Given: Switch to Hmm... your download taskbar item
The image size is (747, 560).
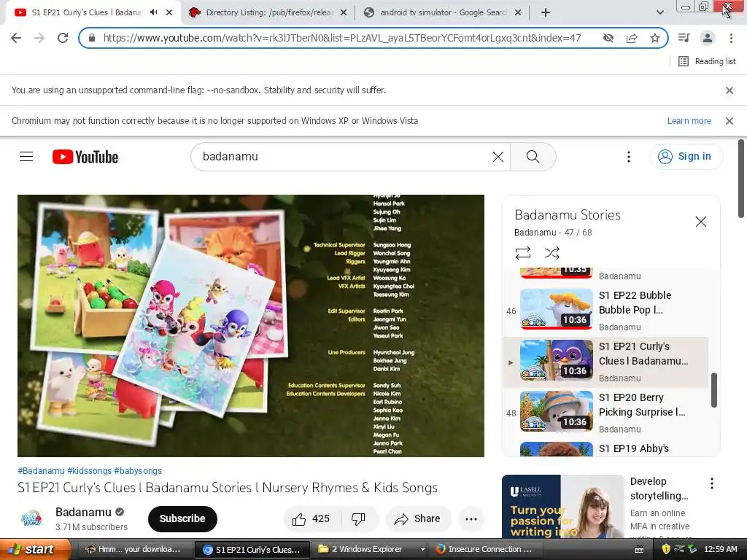Looking at the screenshot, I should 133,549.
